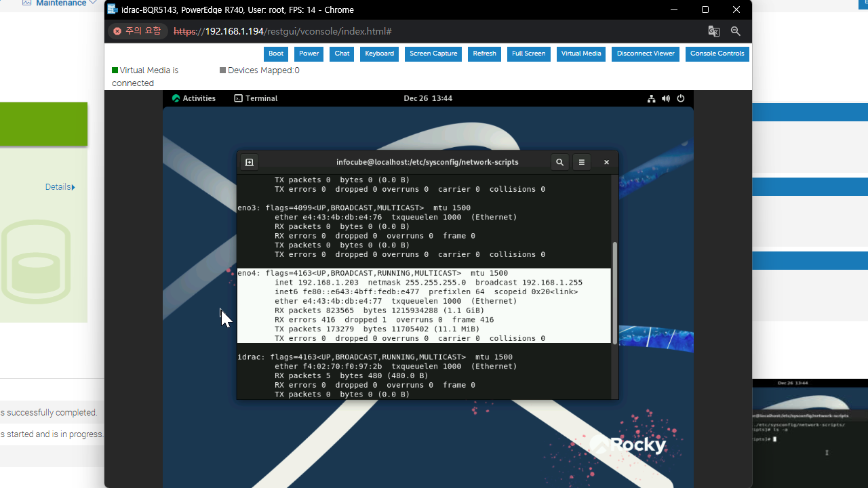Click the power icon in GNOME bar
Viewport: 868px width, 488px height.
point(681,98)
